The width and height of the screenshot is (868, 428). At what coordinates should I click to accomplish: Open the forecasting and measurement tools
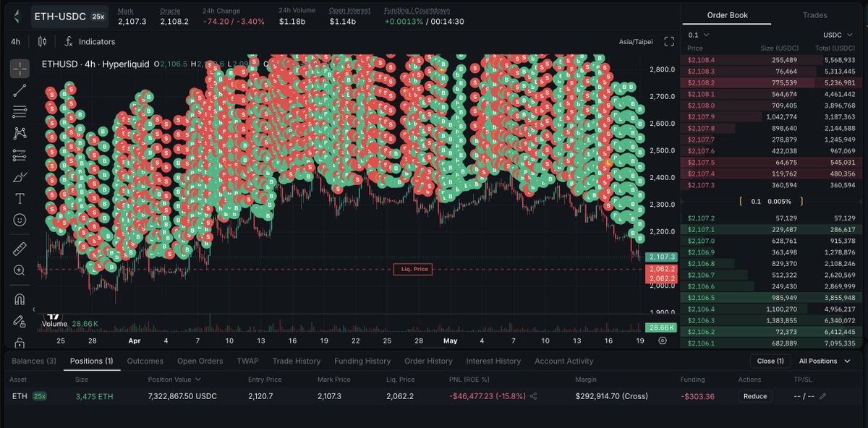click(20, 155)
